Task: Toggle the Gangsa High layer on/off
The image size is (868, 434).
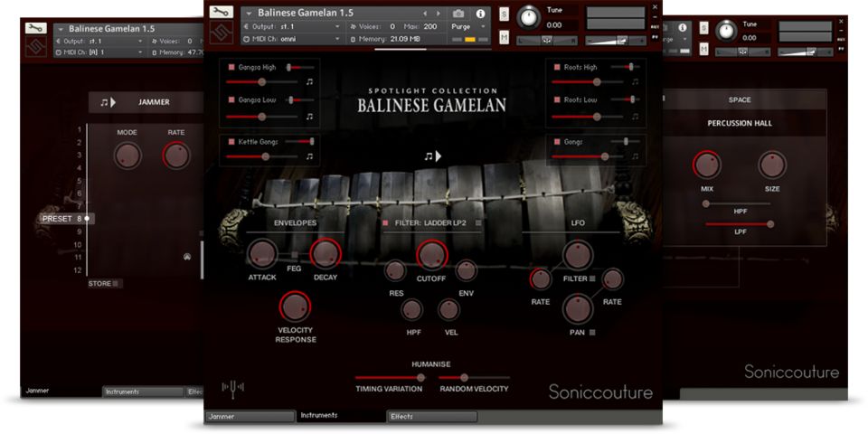Action: 231,68
